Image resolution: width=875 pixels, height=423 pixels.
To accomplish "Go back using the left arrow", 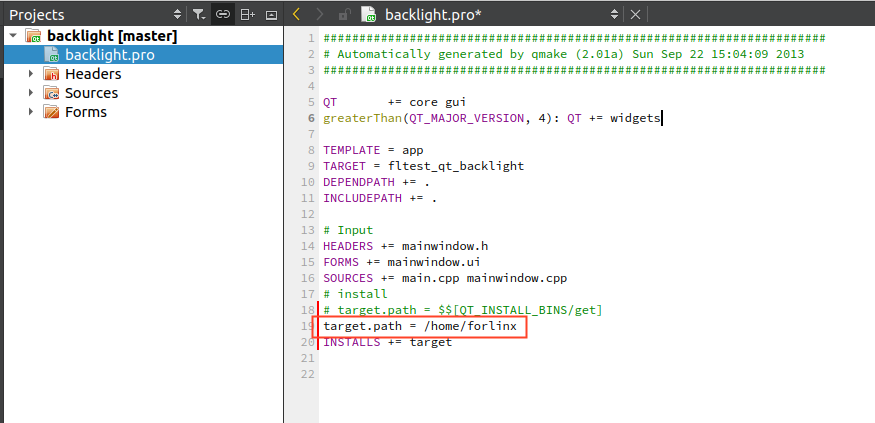I will [296, 15].
